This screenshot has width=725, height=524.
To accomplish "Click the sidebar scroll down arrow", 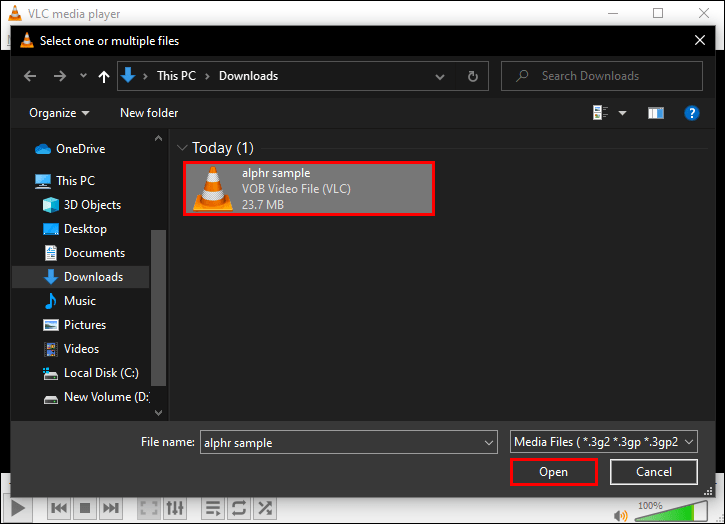I will point(159,413).
